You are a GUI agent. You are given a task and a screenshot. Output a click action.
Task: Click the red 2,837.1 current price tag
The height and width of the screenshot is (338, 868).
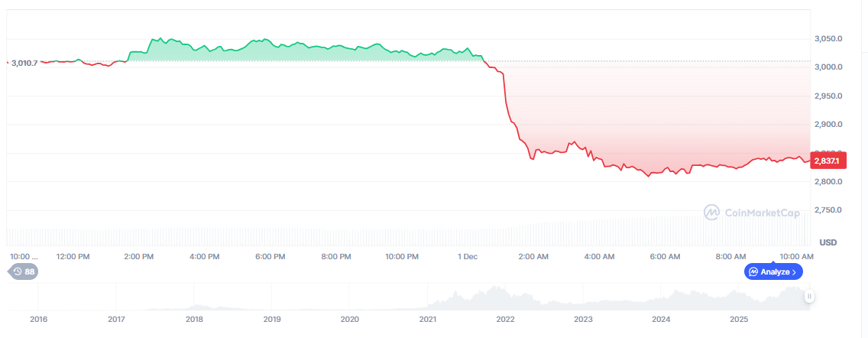click(x=826, y=161)
